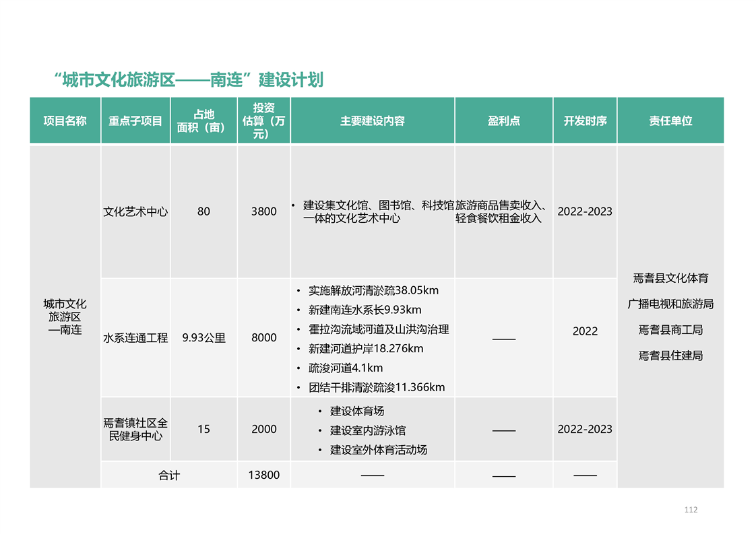
Task: Select the 盈利点 column header
Action: 504,121
